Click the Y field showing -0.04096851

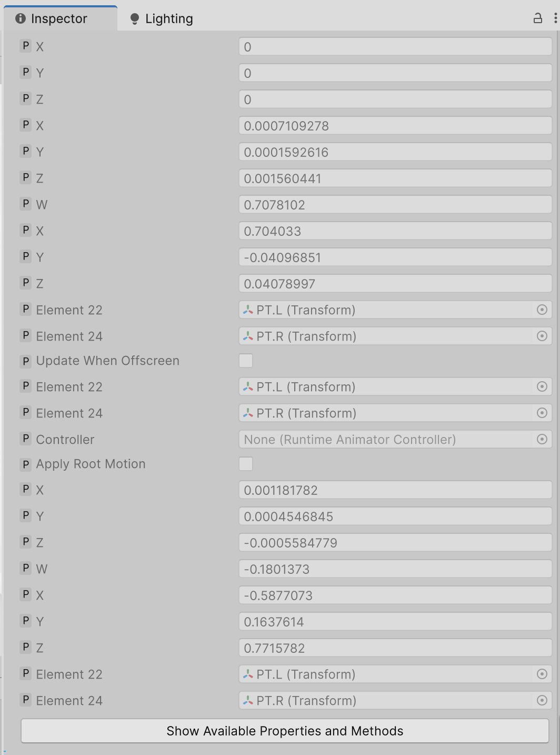point(395,257)
